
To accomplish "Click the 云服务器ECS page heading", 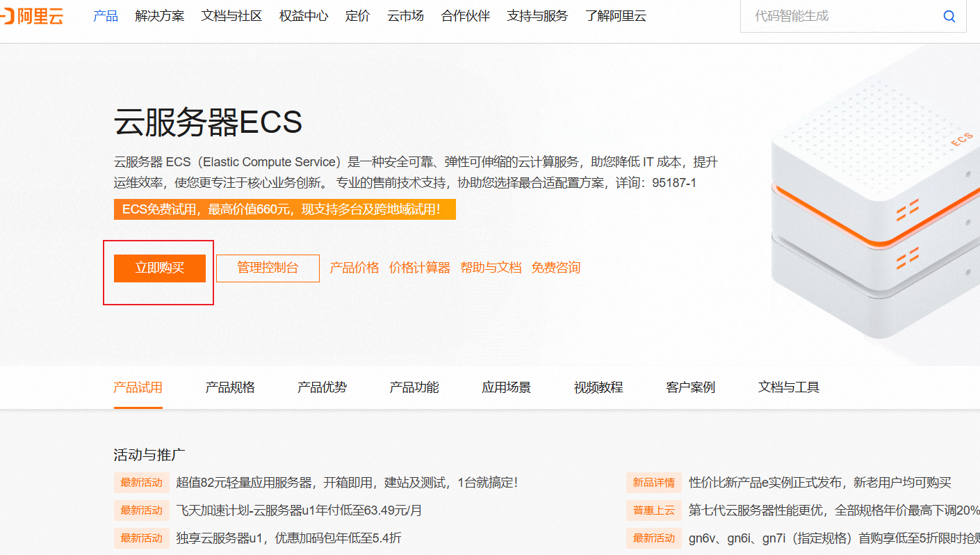I will pos(208,123).
